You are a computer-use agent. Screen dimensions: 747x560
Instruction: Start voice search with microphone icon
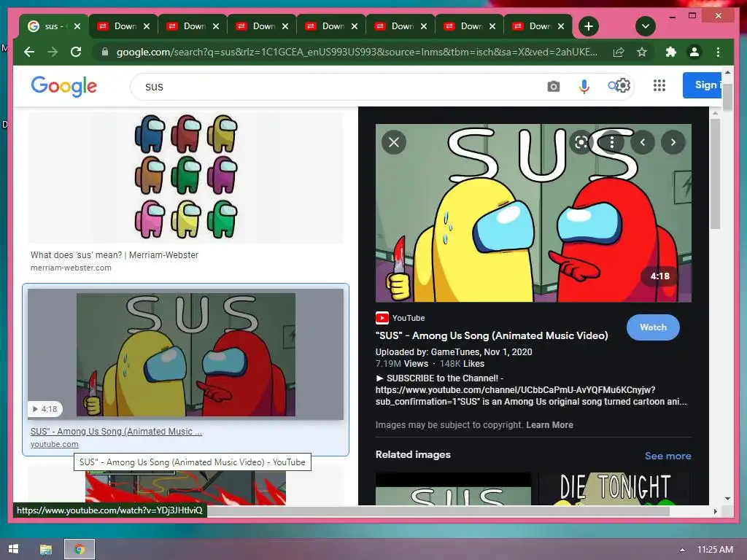coord(584,86)
